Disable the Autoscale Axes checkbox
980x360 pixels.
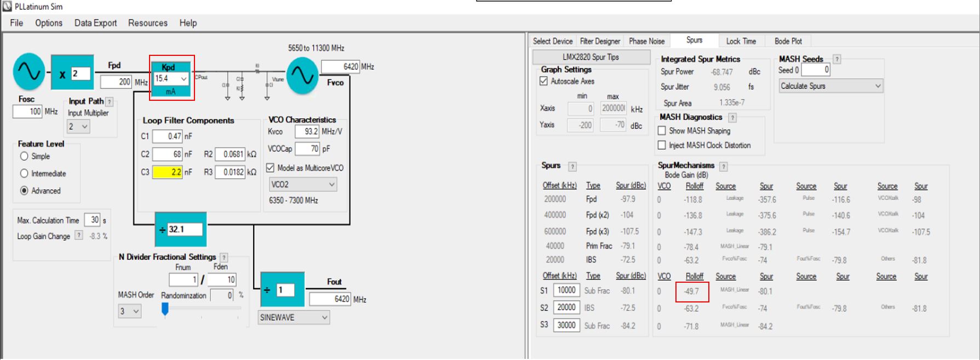[x=544, y=81]
